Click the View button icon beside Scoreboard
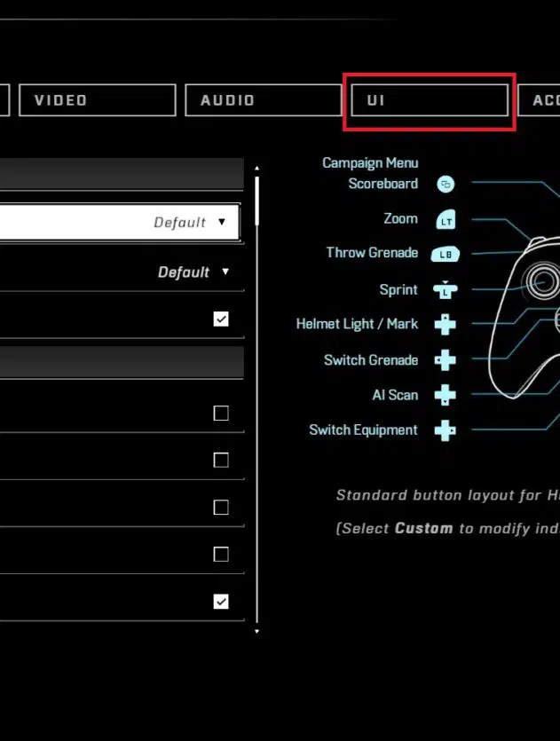Image resolution: width=560 pixels, height=741 pixels. 446,184
